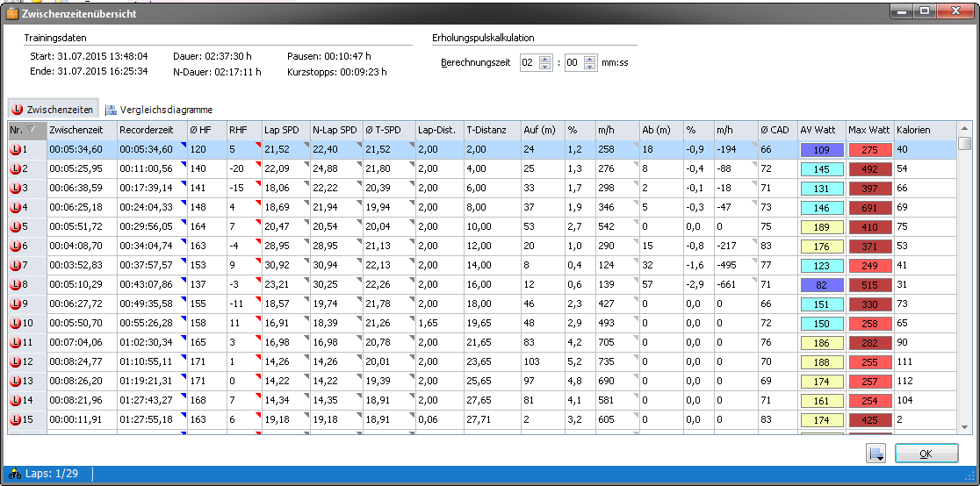The image size is (980, 486).
Task: Sort by the Lap SPD column header
Action: [x=285, y=130]
